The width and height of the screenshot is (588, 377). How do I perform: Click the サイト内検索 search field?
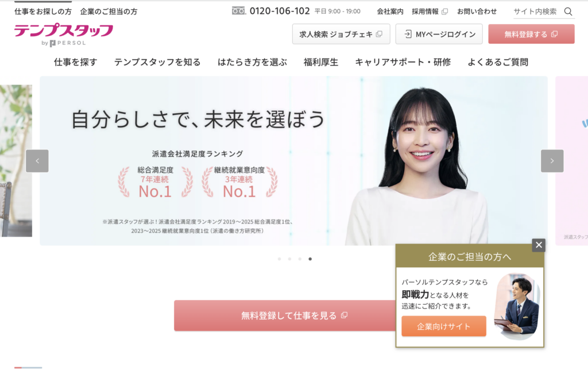[x=537, y=11]
